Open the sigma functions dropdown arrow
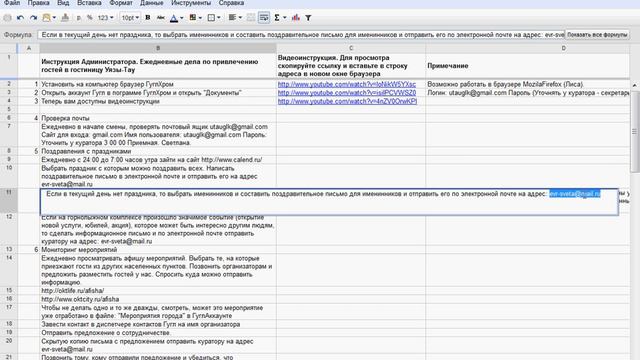Image resolution: width=640 pixels, height=360 pixels. pyautogui.click(x=284, y=18)
